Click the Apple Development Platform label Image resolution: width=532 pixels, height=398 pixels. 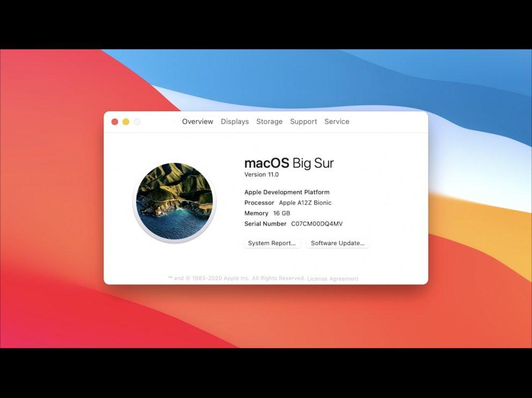287,192
